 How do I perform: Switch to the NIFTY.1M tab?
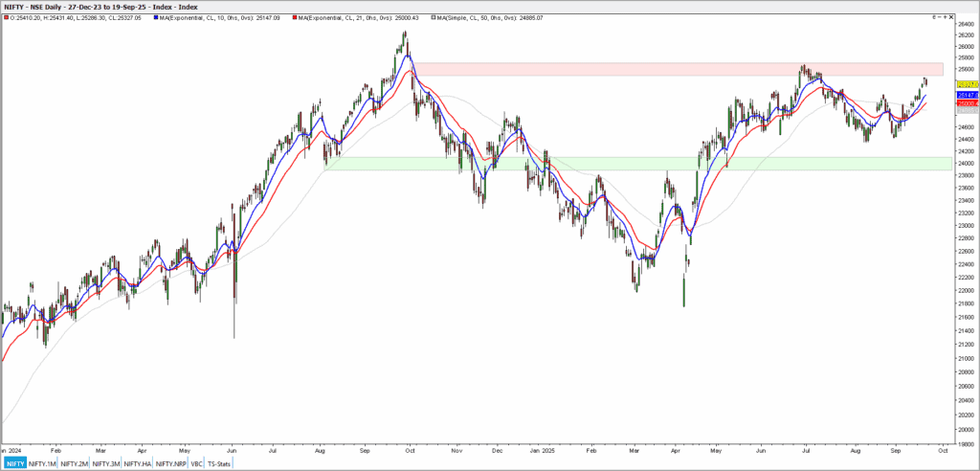[42, 463]
